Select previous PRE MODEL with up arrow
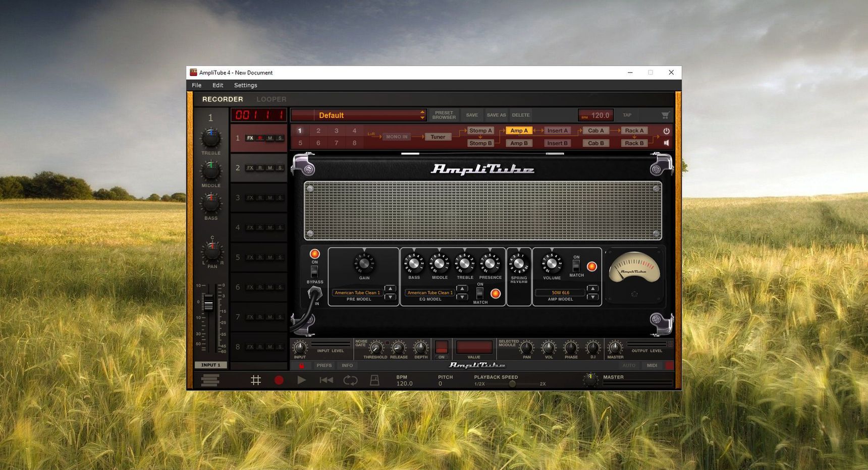Image resolution: width=868 pixels, height=470 pixels. tap(390, 289)
